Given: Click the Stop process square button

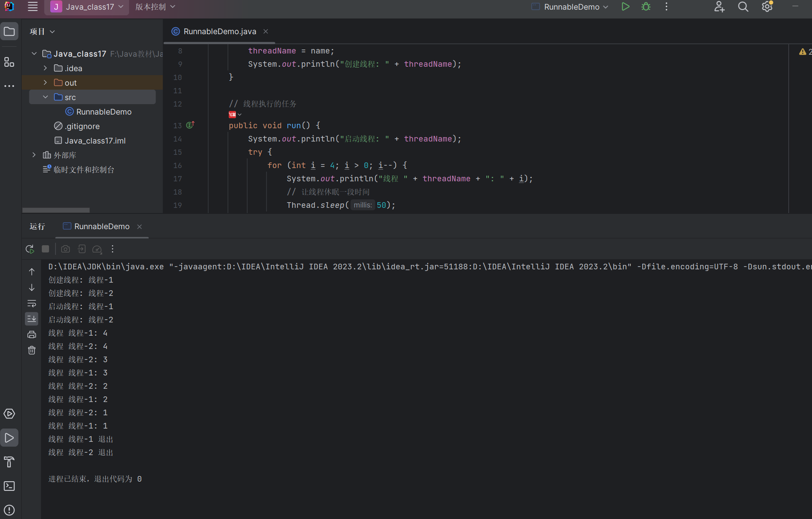Looking at the screenshot, I should coord(45,249).
